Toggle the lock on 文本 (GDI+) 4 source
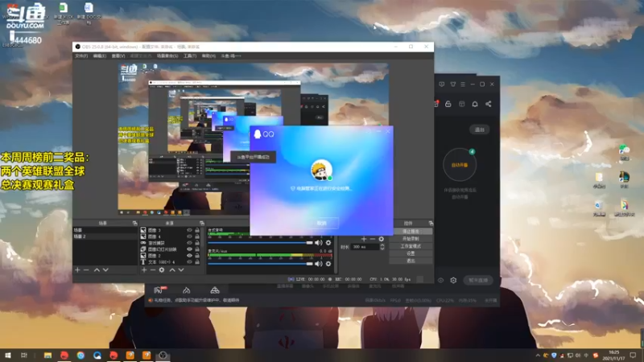Image resolution: width=644 pixels, height=362 pixels. [x=197, y=261]
